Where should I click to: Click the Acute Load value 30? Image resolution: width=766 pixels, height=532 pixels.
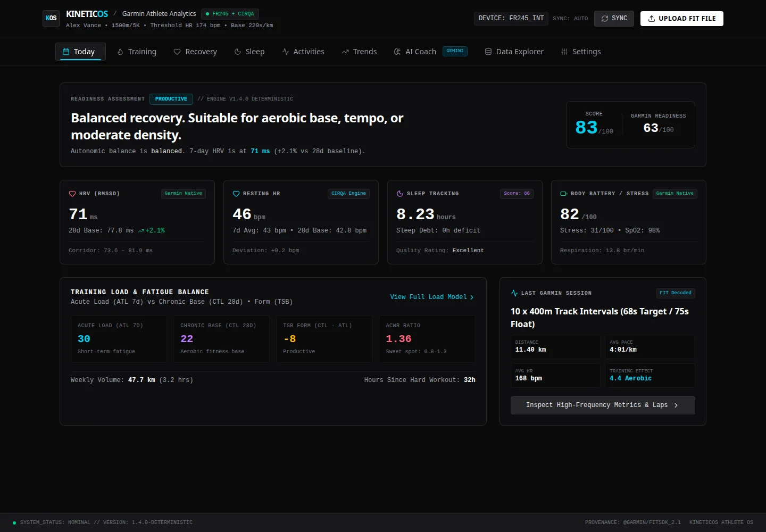coord(84,339)
